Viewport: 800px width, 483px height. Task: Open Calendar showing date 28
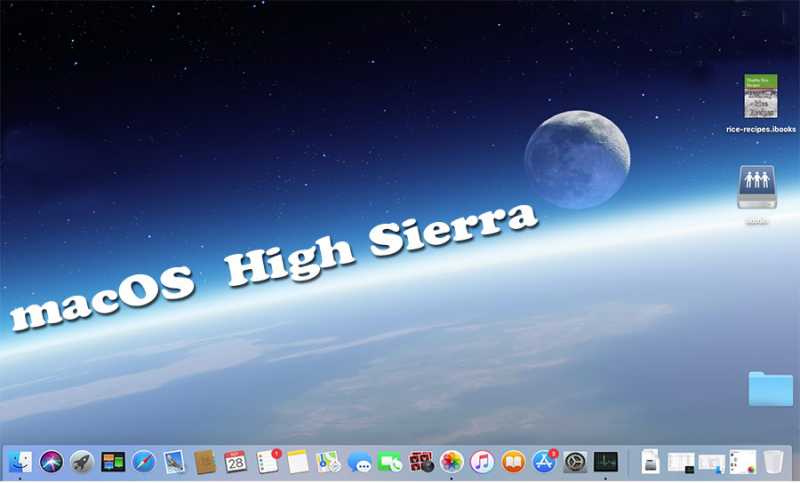(x=236, y=462)
